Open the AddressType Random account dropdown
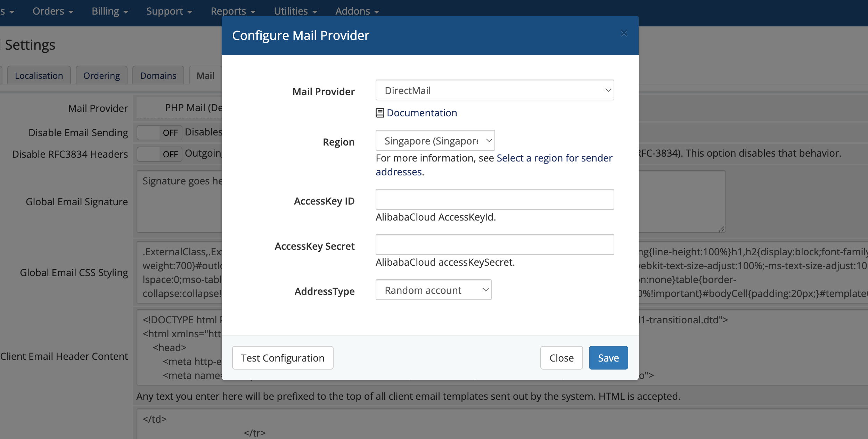The width and height of the screenshot is (868, 439). click(433, 290)
